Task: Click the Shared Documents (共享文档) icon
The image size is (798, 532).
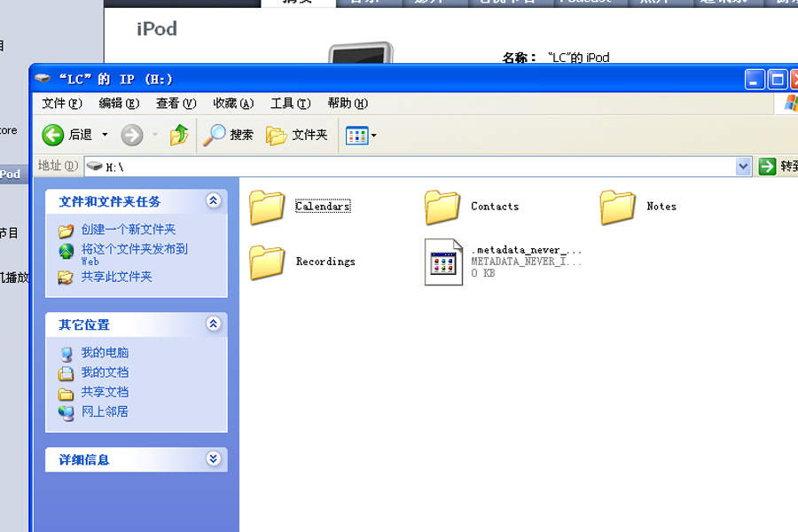Action: (x=66, y=393)
